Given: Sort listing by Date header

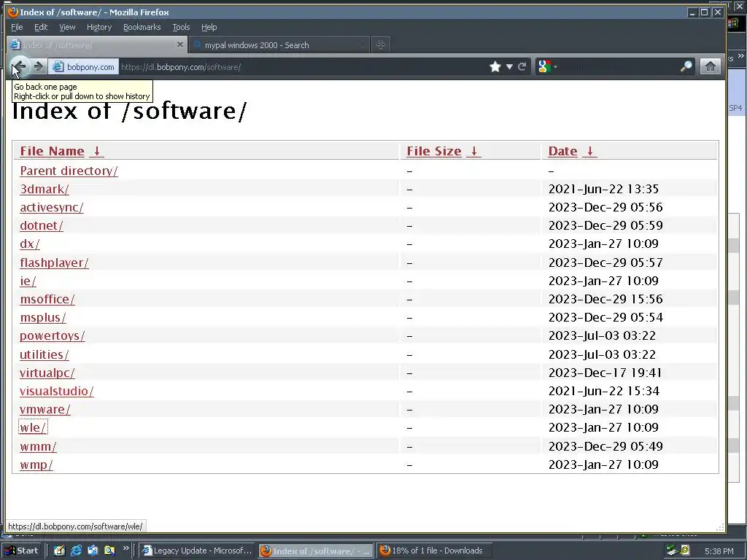Looking at the screenshot, I should (x=562, y=151).
